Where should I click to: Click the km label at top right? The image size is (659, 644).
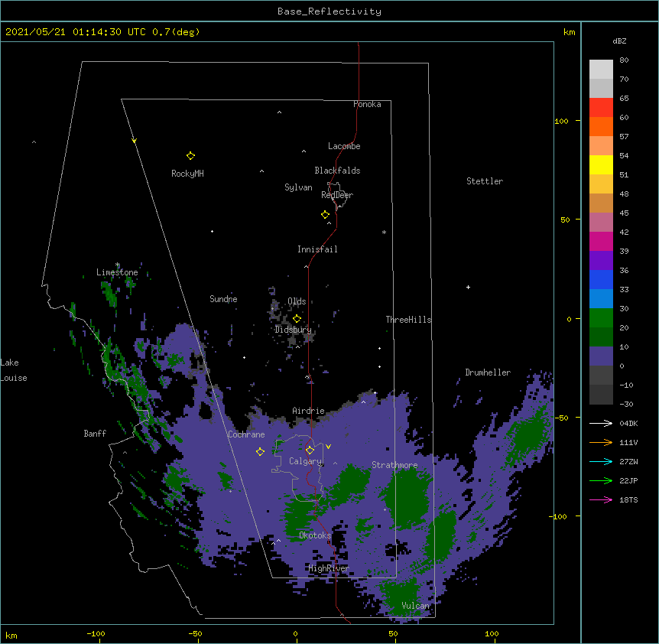coord(570,32)
